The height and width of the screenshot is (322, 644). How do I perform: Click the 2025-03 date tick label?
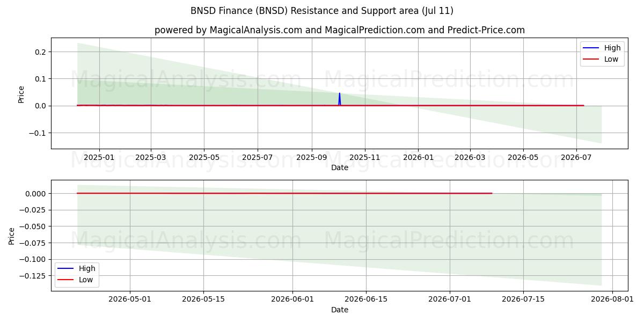[x=151, y=157]
